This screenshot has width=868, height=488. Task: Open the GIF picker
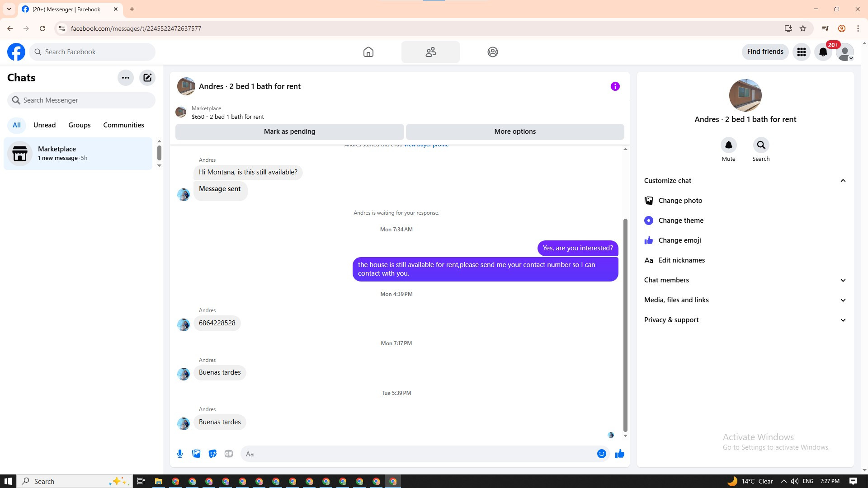(x=229, y=454)
